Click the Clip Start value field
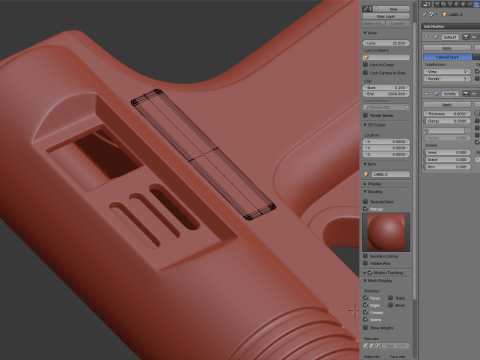This screenshot has width=480, height=360. (386, 87)
